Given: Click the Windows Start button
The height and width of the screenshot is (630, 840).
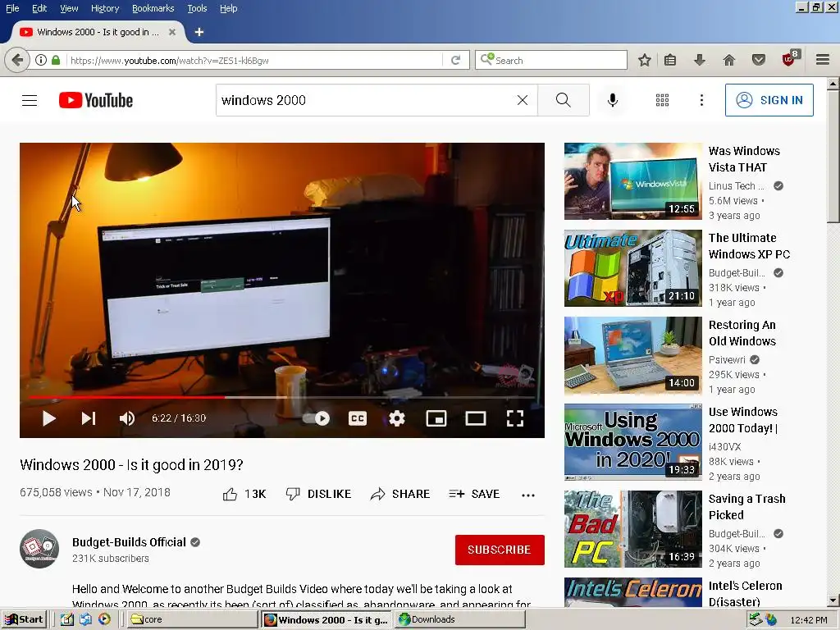Looking at the screenshot, I should (24, 619).
